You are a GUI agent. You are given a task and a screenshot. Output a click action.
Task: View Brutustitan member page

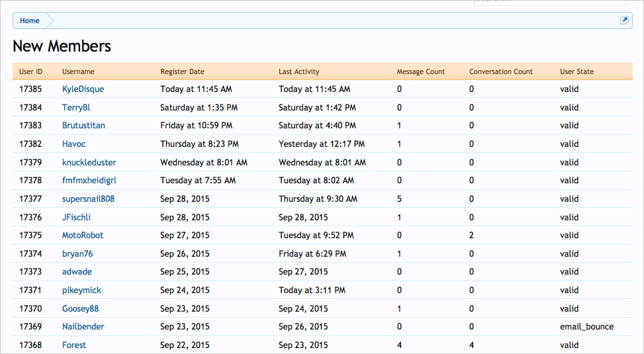point(83,126)
